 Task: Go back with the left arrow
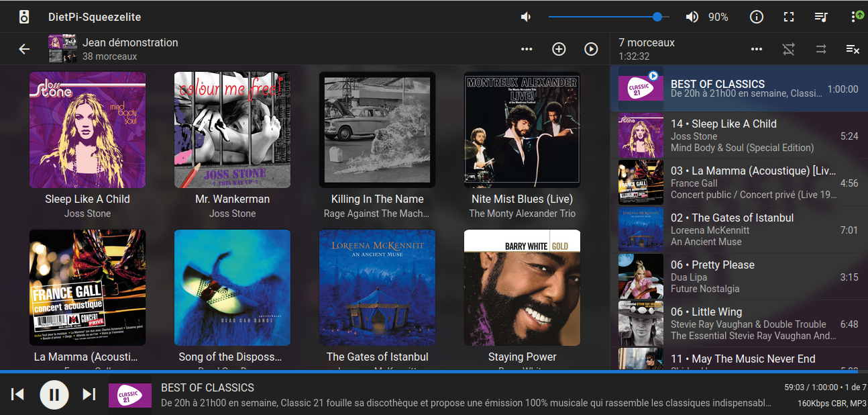pos(24,49)
